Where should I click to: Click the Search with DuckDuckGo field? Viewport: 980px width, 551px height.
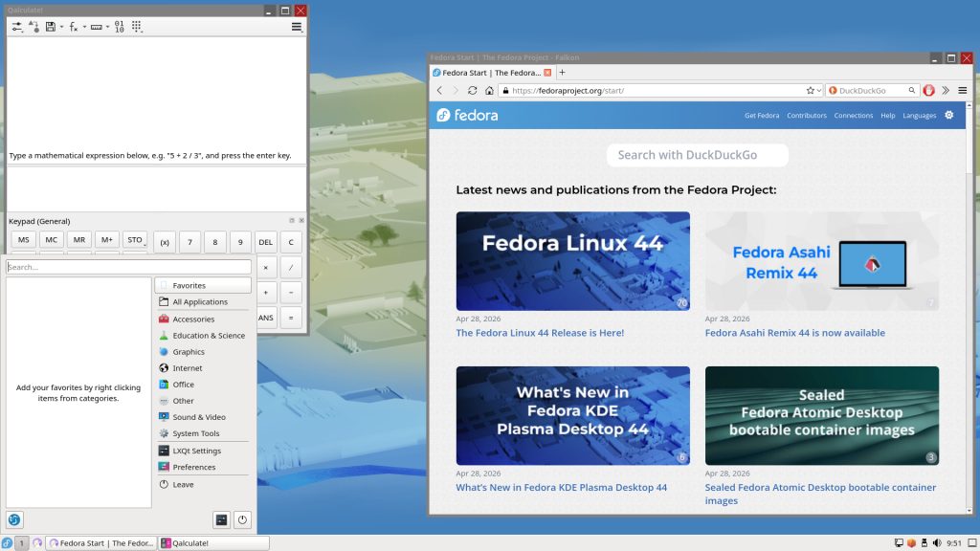click(x=698, y=155)
